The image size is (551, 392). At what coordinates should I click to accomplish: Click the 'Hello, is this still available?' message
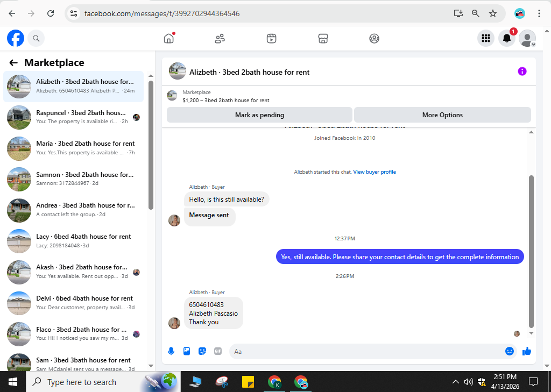point(227,199)
